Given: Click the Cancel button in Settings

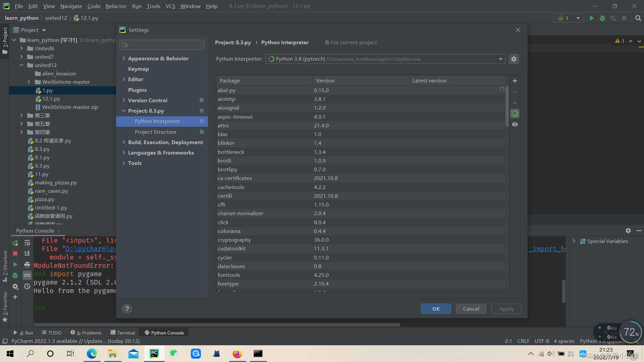Looking at the screenshot, I should pyautogui.click(x=471, y=309).
